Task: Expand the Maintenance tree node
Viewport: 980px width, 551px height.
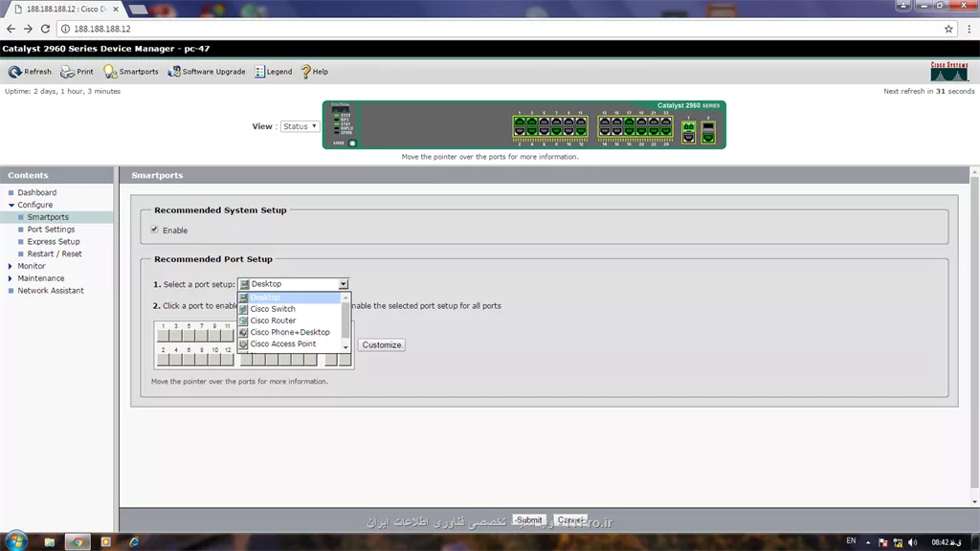Action: [10, 278]
